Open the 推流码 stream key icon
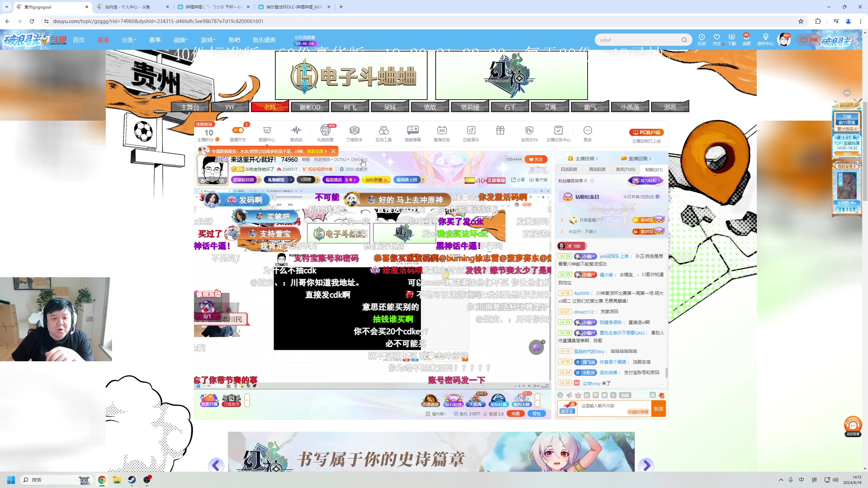Viewport: 868px width, 488px height. point(296,134)
